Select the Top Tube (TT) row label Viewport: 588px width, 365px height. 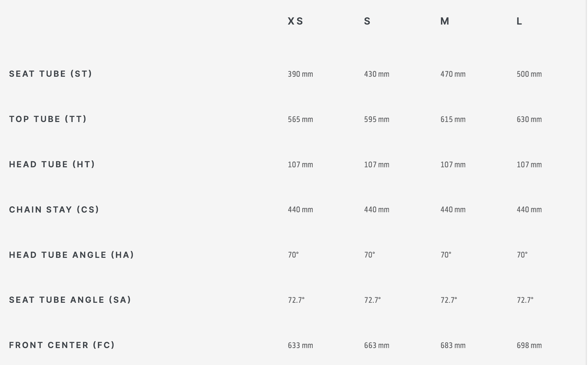tap(48, 119)
